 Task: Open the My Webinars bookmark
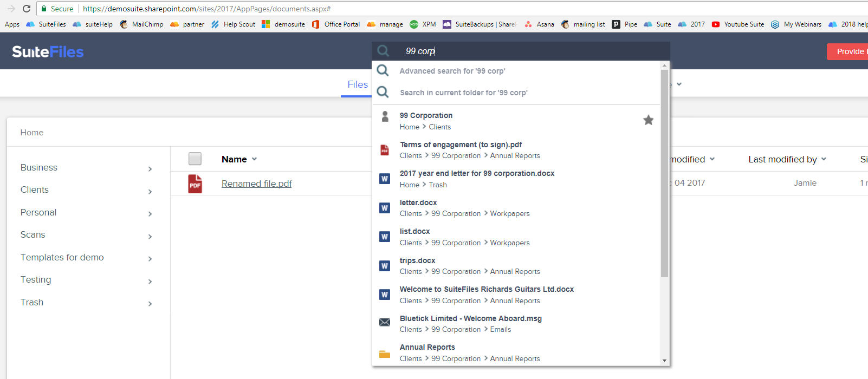(796, 24)
